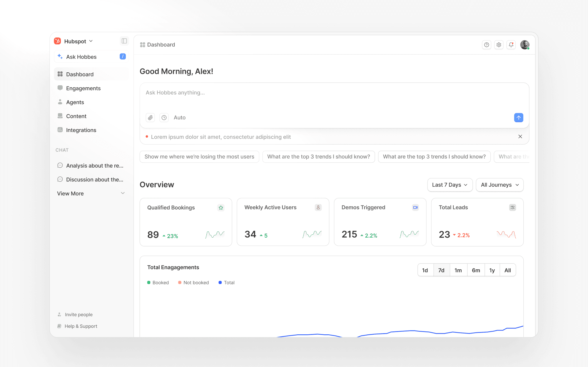Viewport: 588px width, 367px height.
Task: Open history clock icon in prompt box
Action: 164,118
